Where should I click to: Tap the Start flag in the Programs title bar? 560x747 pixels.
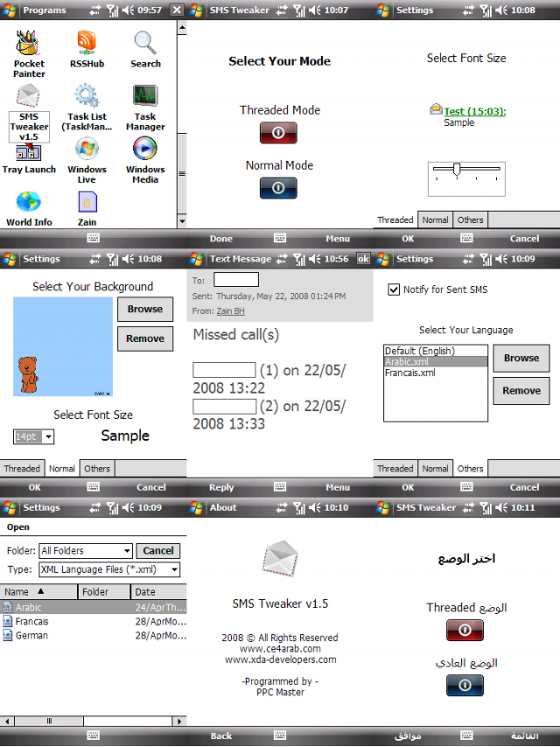[10, 10]
